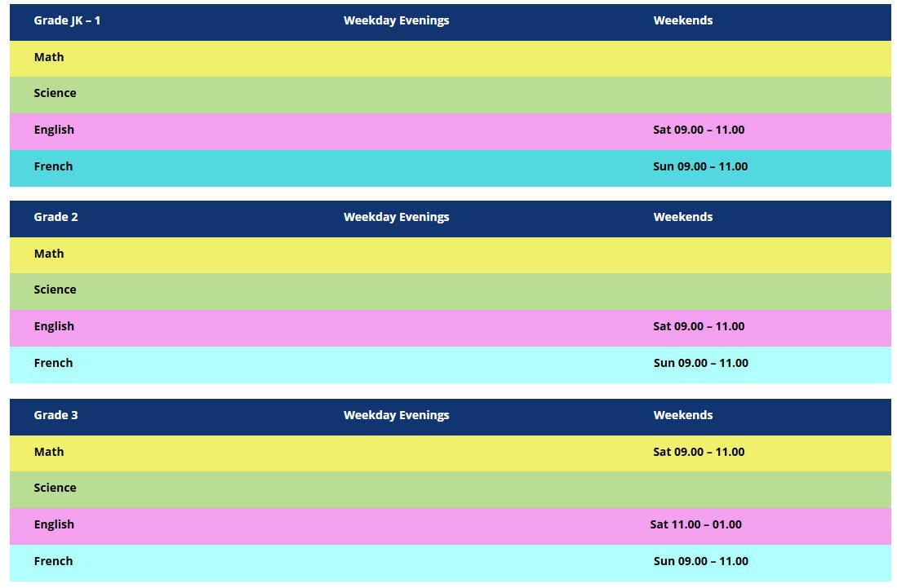Viewport: 897px width, 588px height.
Task: Click the "Sat 11.00 – 01.00" English time slot
Action: click(695, 524)
